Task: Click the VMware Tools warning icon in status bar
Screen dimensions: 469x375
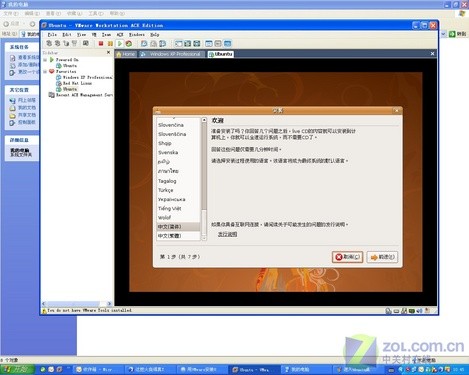Action: coord(44,311)
